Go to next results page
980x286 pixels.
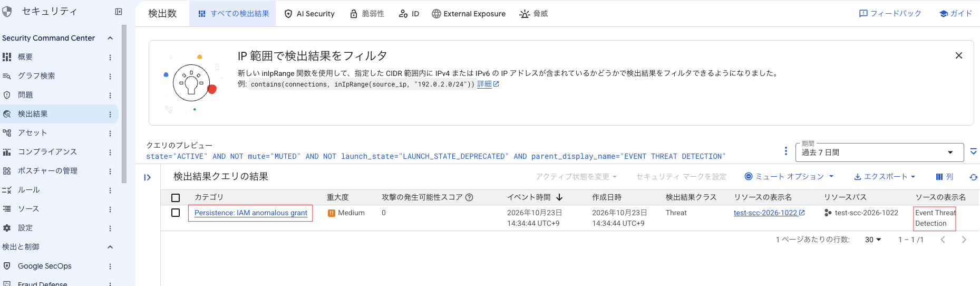click(964, 240)
